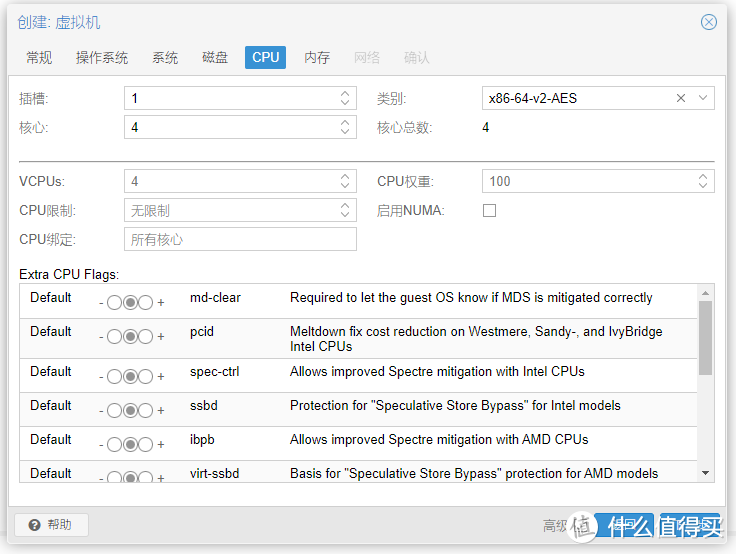Image resolution: width=736 pixels, height=554 pixels.
Task: Set md-clear flag to on (+)
Action: click(x=146, y=302)
